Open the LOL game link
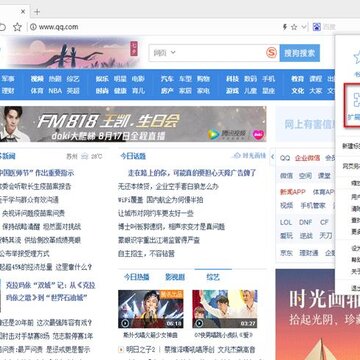Image resolution: width=360 pixels, height=360 pixels. click(286, 222)
